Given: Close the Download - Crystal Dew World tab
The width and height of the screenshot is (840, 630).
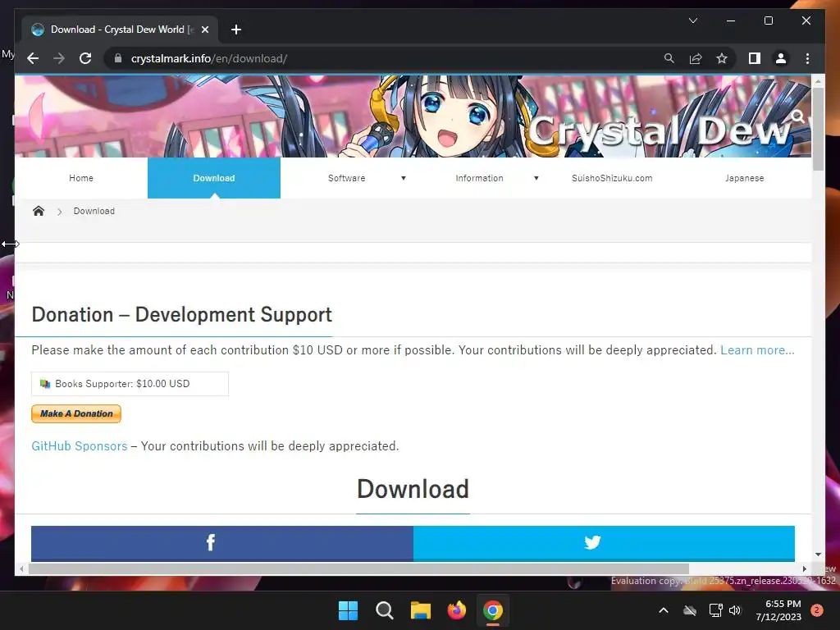Looking at the screenshot, I should point(204,30).
